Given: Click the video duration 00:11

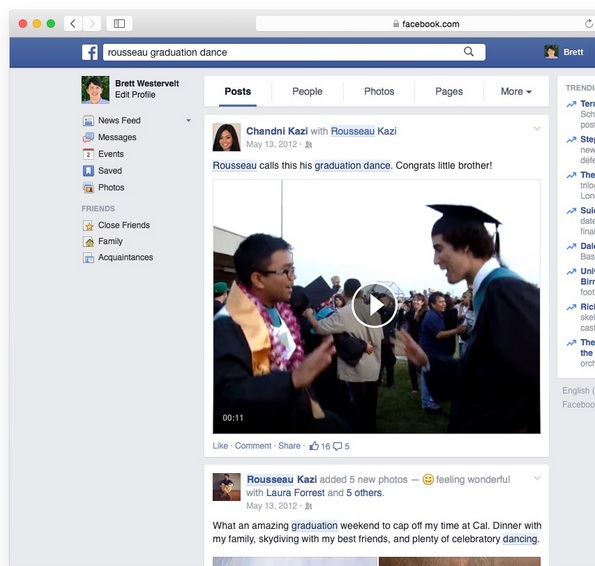Looking at the screenshot, I should (x=233, y=418).
